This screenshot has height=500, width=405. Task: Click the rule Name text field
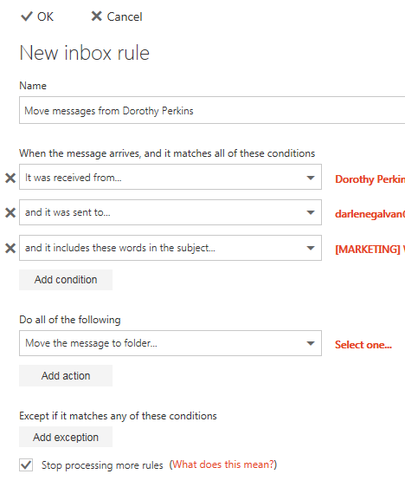coord(212,110)
